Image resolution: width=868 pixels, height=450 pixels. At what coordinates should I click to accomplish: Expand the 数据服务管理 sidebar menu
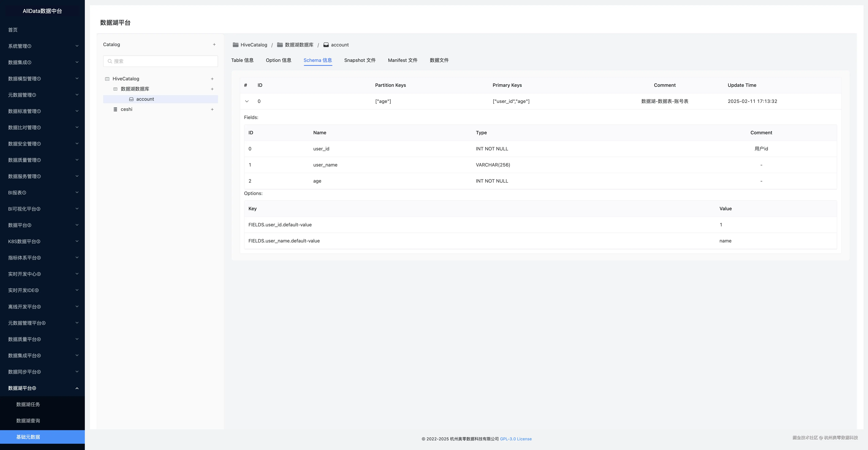[42, 176]
